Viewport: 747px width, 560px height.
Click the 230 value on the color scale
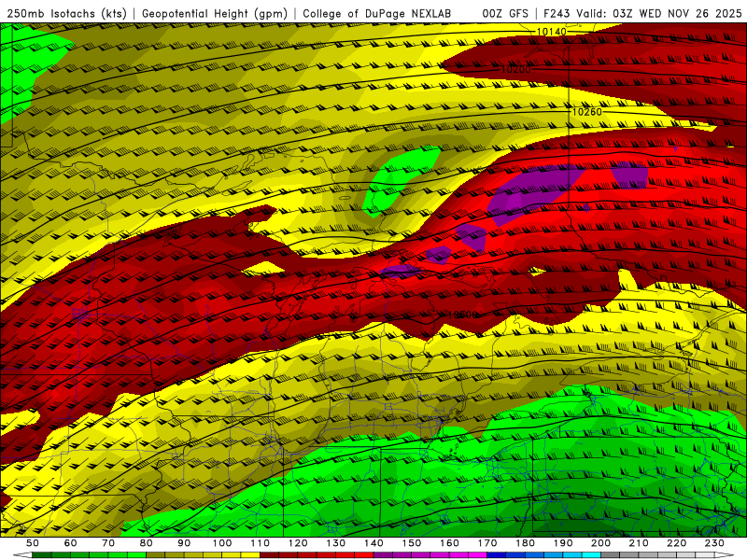click(714, 543)
